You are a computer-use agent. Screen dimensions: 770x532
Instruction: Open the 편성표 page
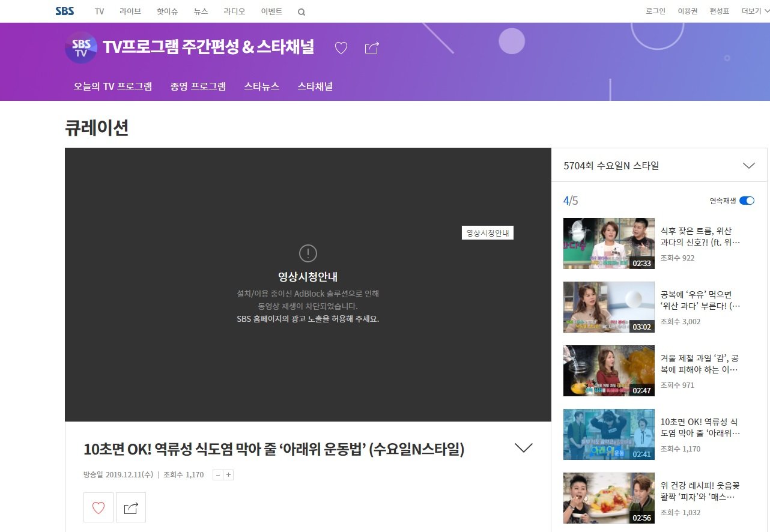coord(719,11)
